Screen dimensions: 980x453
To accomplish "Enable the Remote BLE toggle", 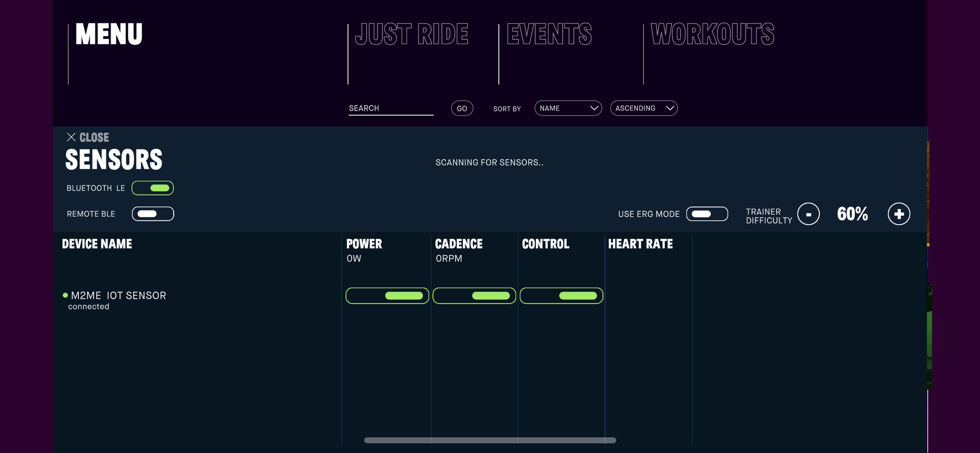I will (152, 214).
